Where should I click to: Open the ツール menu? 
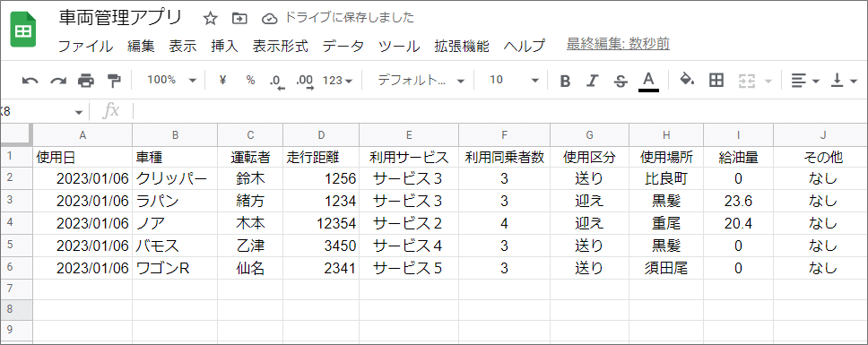(399, 46)
